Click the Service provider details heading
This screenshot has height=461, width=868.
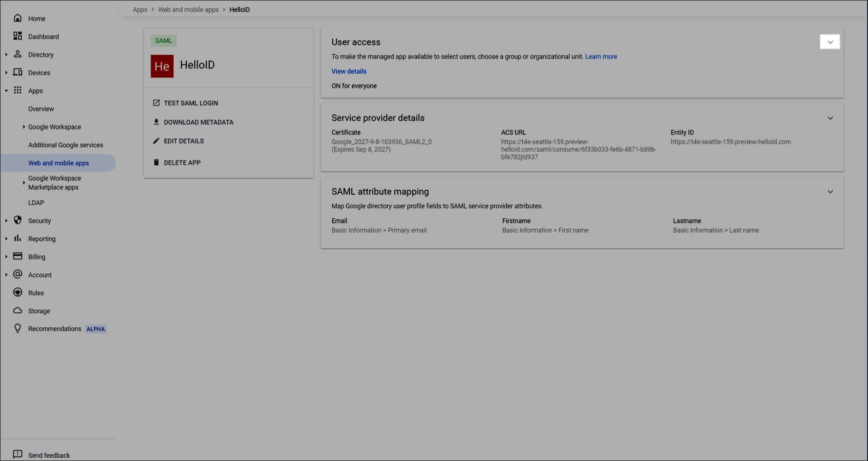click(378, 118)
